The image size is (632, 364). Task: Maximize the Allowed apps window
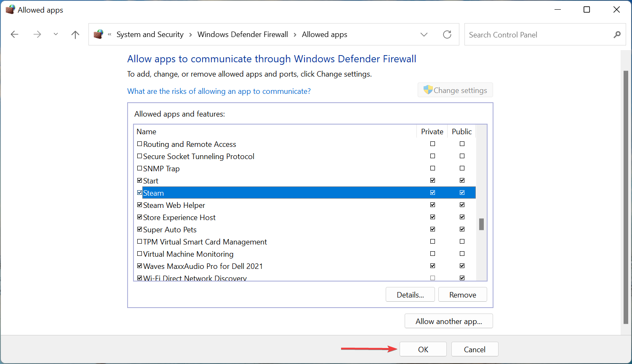(x=587, y=10)
